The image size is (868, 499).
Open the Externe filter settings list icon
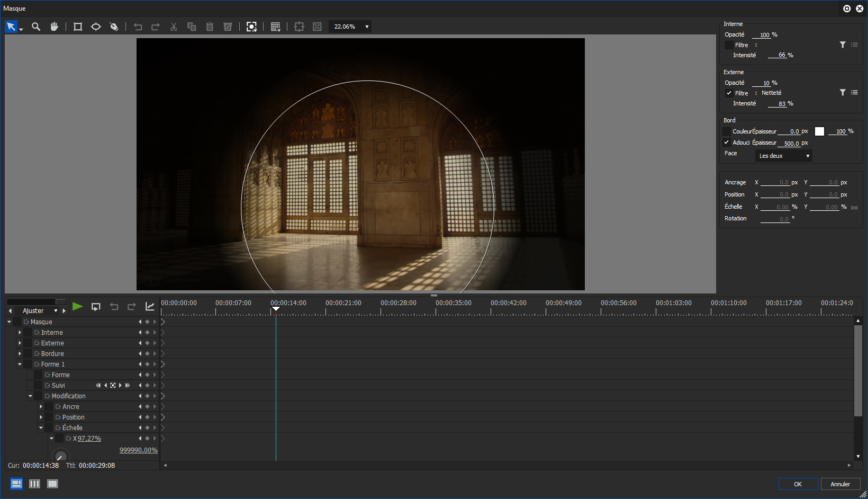tap(854, 93)
